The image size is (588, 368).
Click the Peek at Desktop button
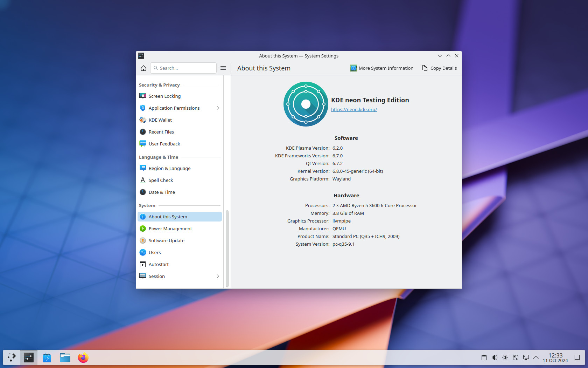point(577,357)
